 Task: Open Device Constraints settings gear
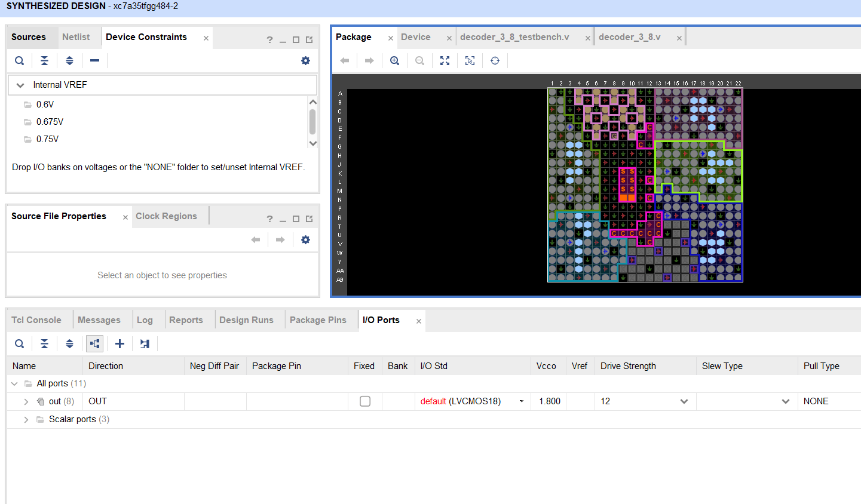click(305, 60)
